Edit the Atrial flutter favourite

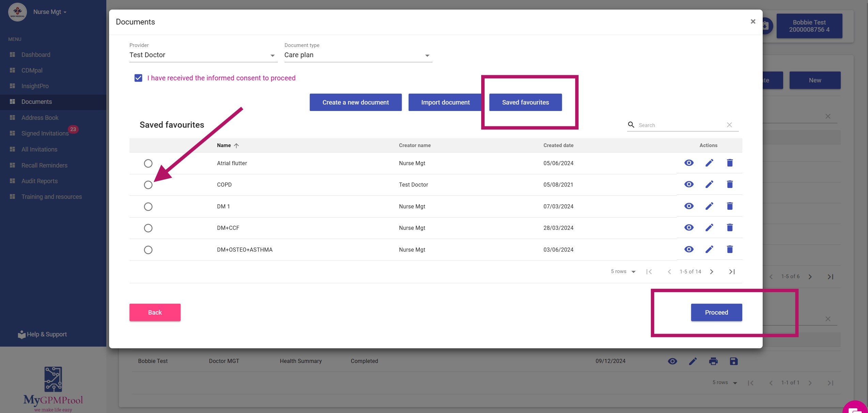click(x=709, y=163)
